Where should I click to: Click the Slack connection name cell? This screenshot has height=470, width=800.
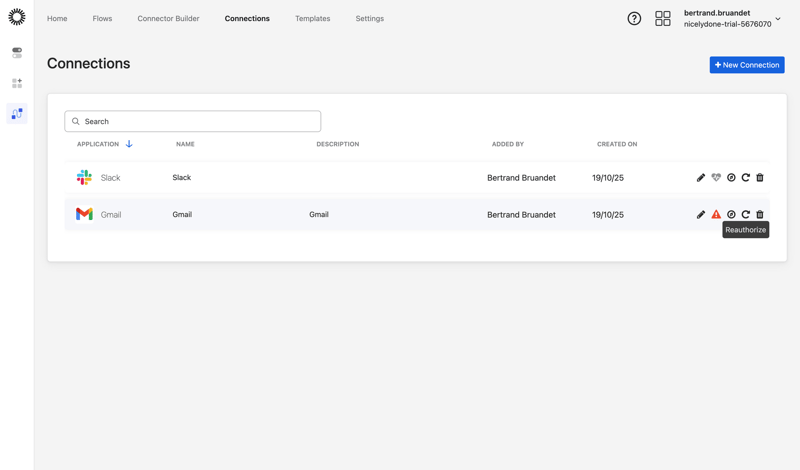[182, 178]
